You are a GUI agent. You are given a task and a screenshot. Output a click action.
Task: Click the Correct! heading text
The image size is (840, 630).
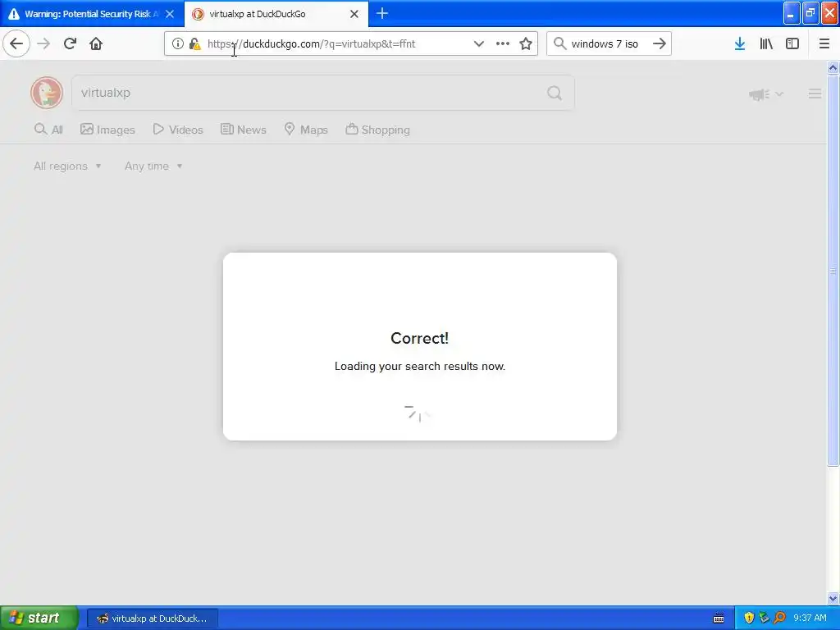tap(419, 338)
